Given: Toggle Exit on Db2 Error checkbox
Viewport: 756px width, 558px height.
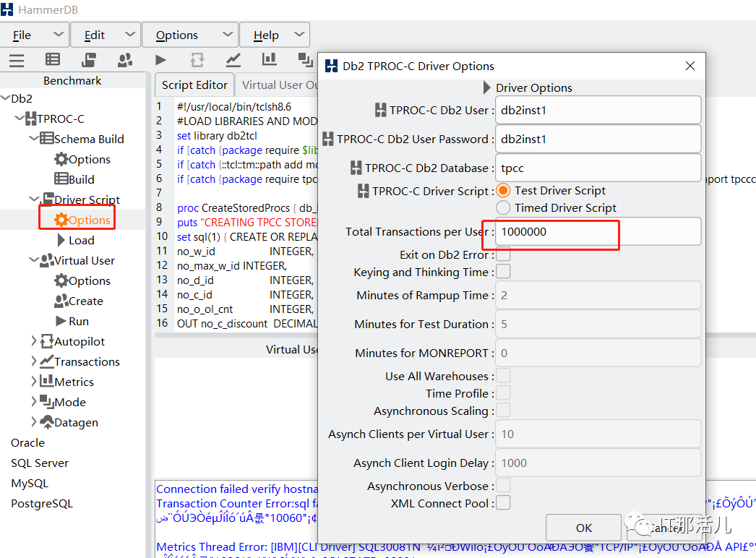Looking at the screenshot, I should coord(503,254).
